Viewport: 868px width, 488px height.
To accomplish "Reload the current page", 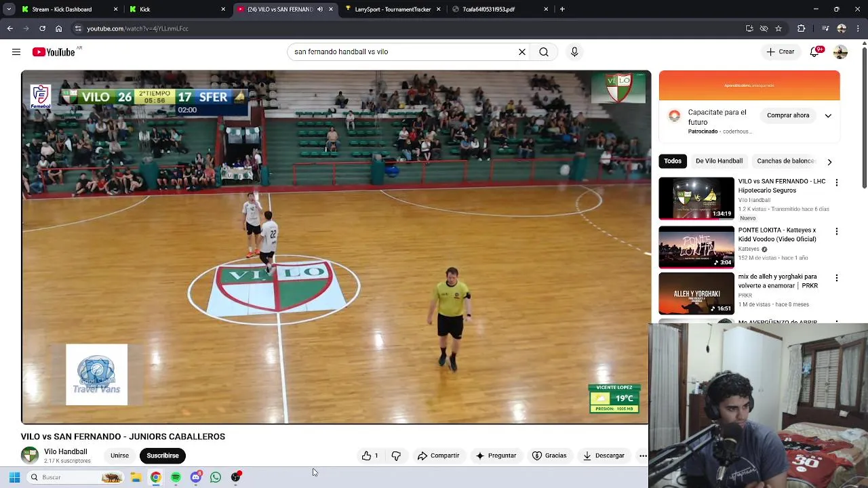I will [42, 28].
